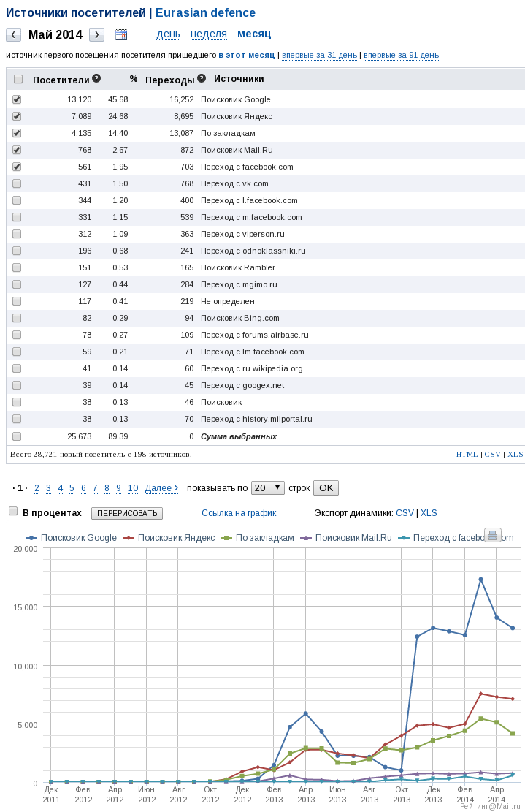Viewport: 525px width, 812px height.
Task: Uncheck По закладкам row checkbox
Action: coord(17,133)
